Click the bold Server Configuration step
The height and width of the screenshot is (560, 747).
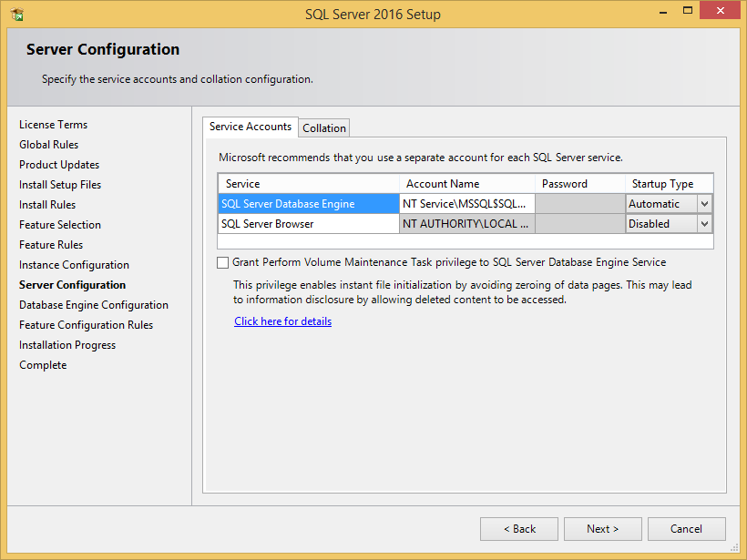click(72, 285)
